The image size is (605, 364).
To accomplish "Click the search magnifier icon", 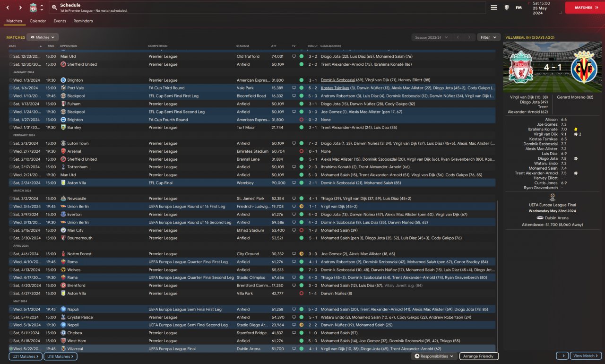I will pos(54,8).
